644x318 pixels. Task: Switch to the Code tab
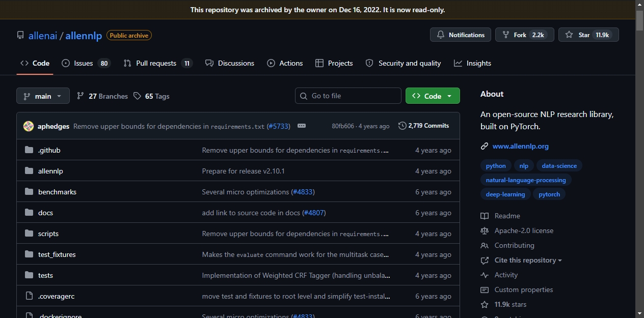point(35,64)
